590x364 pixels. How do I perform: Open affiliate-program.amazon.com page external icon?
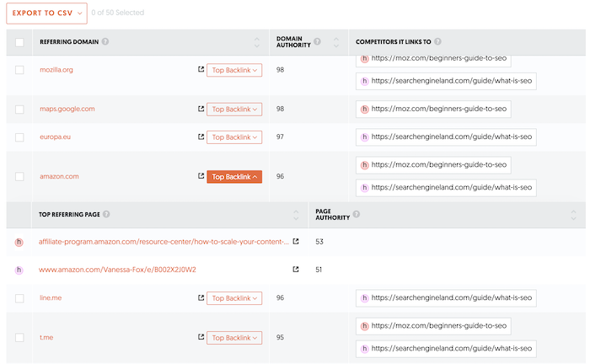(296, 242)
